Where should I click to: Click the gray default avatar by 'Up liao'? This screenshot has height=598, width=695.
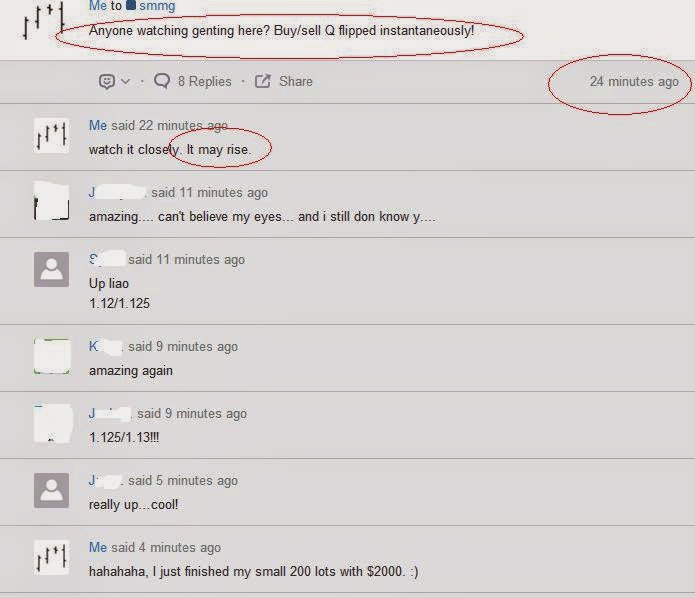[51, 270]
